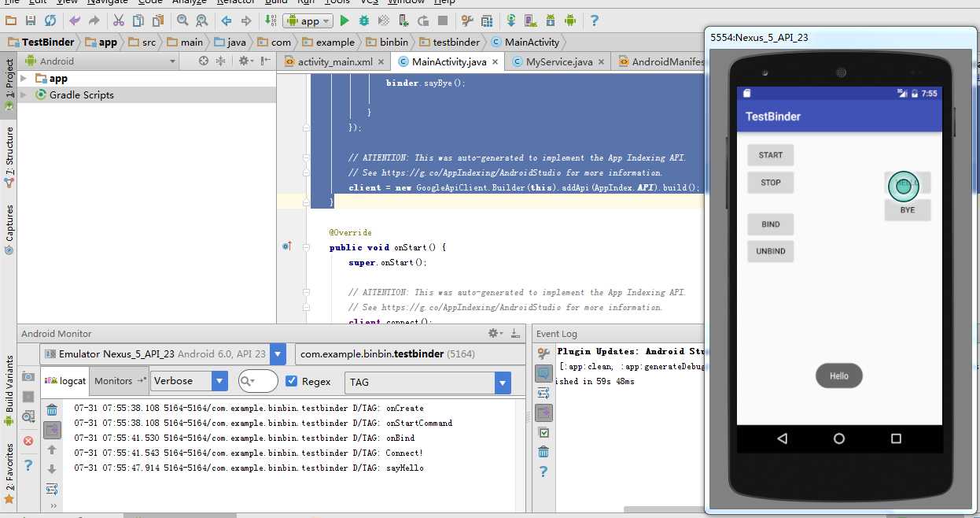Toggle Soft Wraps in Event Log
980x518 pixels.
click(543, 393)
